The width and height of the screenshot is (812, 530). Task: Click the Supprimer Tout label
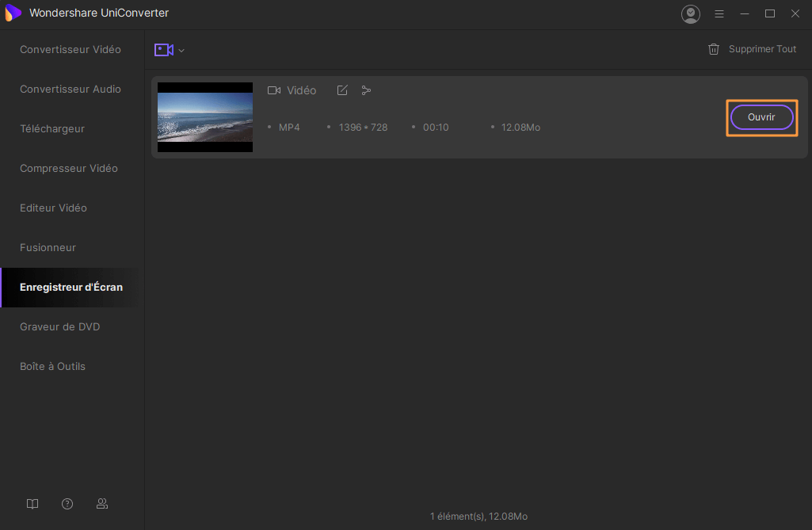762,49
